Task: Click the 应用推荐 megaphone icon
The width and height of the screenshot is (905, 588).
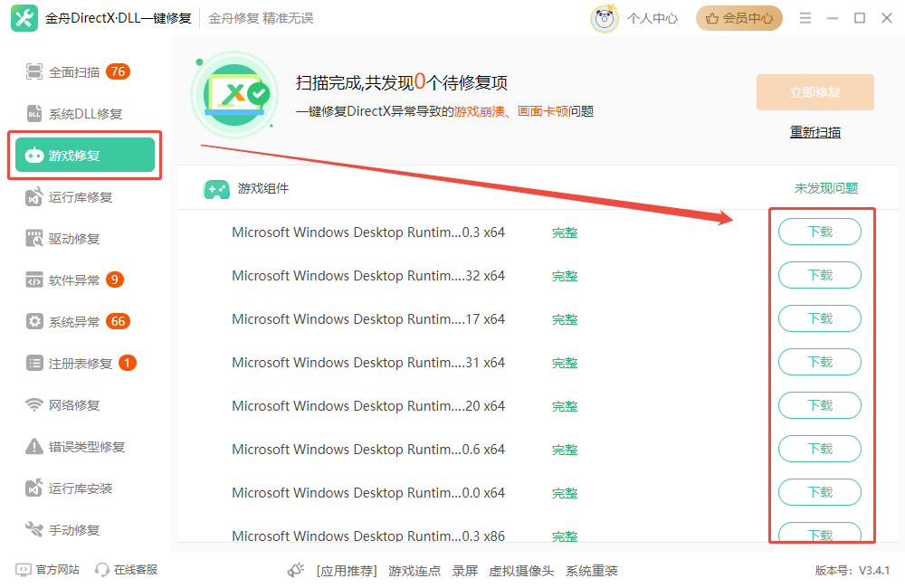Action: [x=296, y=571]
